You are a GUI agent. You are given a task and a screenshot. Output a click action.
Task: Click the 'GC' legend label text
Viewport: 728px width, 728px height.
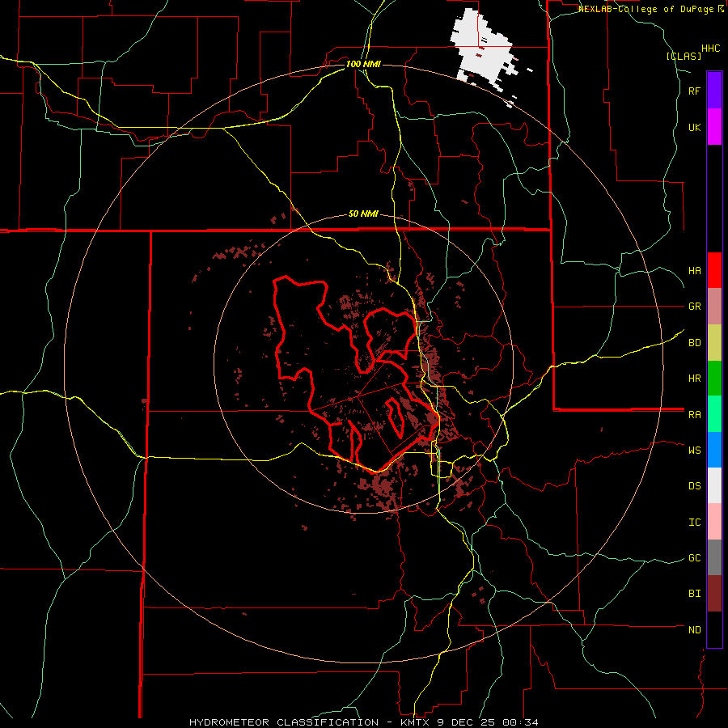[x=694, y=557]
